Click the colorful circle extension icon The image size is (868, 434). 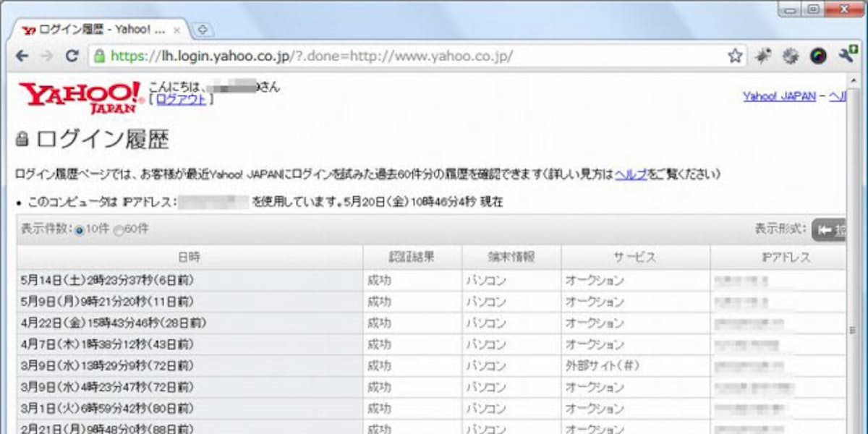818,56
